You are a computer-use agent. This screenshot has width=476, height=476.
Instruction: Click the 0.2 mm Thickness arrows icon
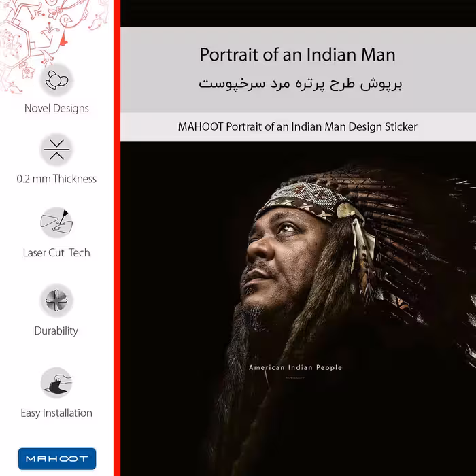point(56,150)
